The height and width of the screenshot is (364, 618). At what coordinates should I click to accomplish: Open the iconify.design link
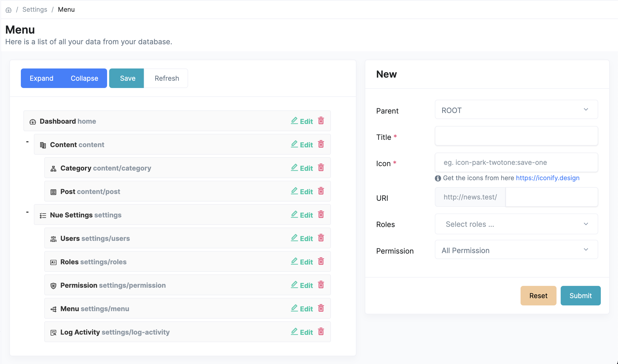547,178
